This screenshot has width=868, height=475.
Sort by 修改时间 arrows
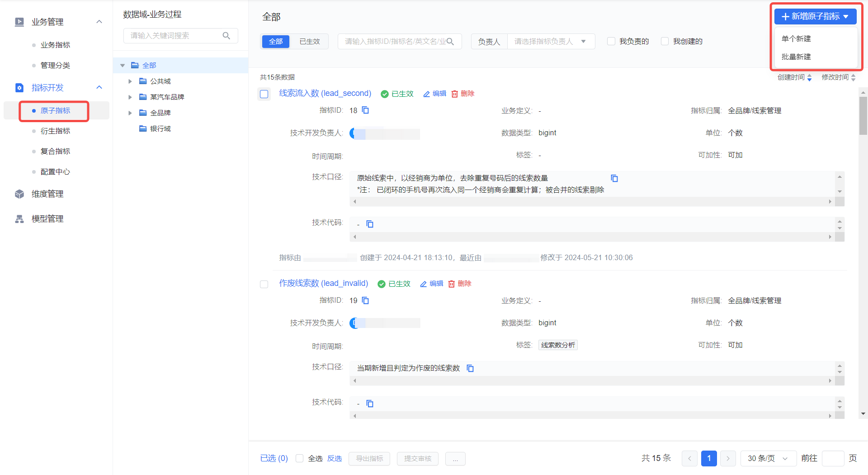coord(854,78)
